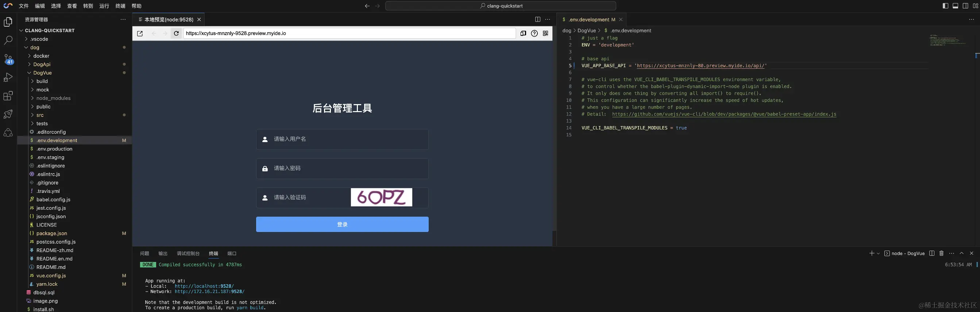The height and width of the screenshot is (312, 980).
Task: Open preview in external browser icon
Action: pyautogui.click(x=140, y=34)
